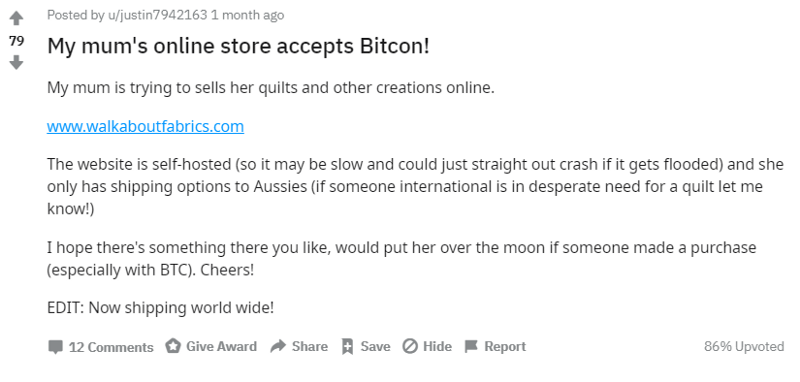The height and width of the screenshot is (382, 800).
Task: Open the post title about mum's online store
Action: pyautogui.click(x=238, y=46)
